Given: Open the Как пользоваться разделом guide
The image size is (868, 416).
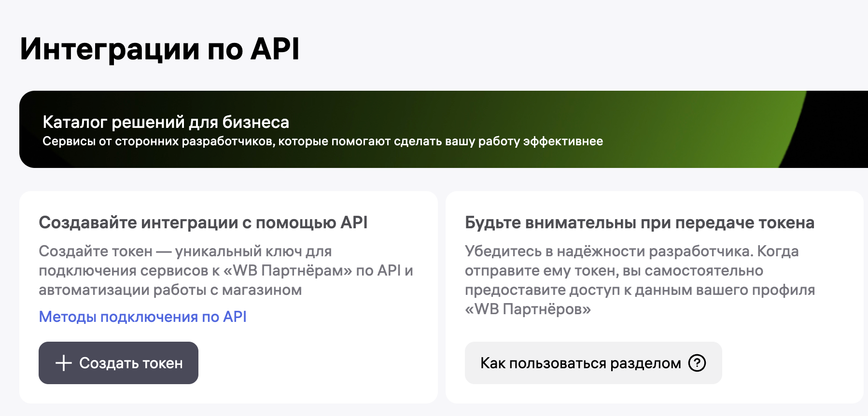Looking at the screenshot, I should point(580,363).
